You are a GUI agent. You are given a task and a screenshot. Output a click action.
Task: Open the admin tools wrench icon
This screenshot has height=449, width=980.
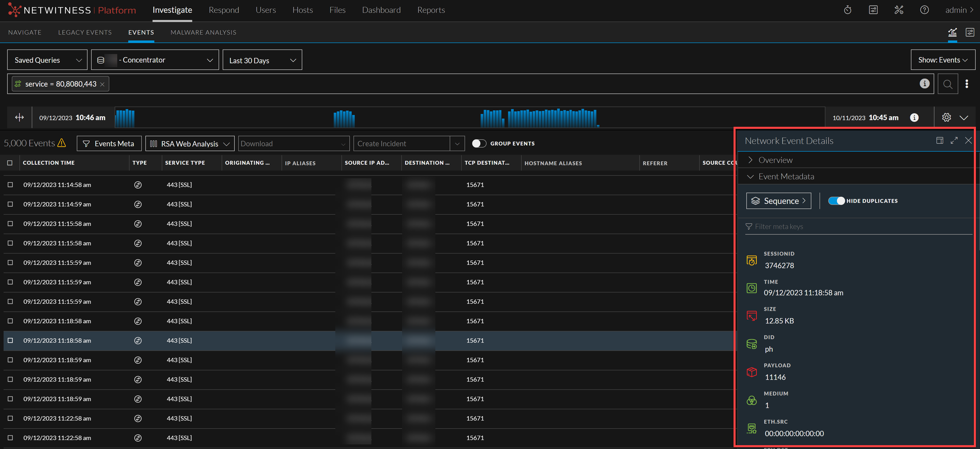[x=899, y=10]
